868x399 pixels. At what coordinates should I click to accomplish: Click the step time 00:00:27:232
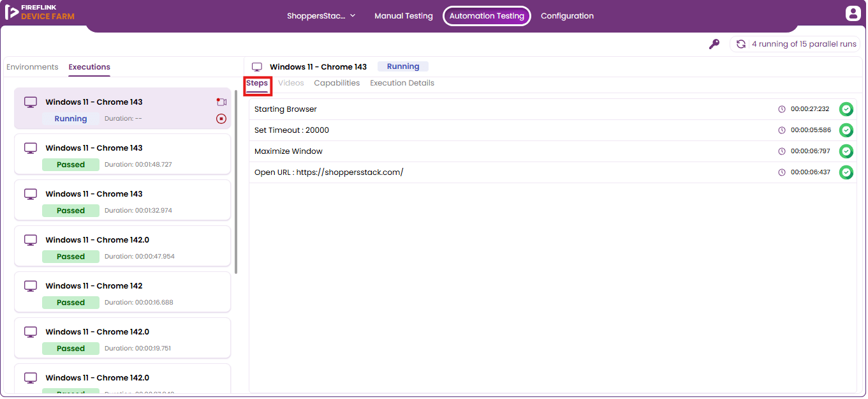810,109
